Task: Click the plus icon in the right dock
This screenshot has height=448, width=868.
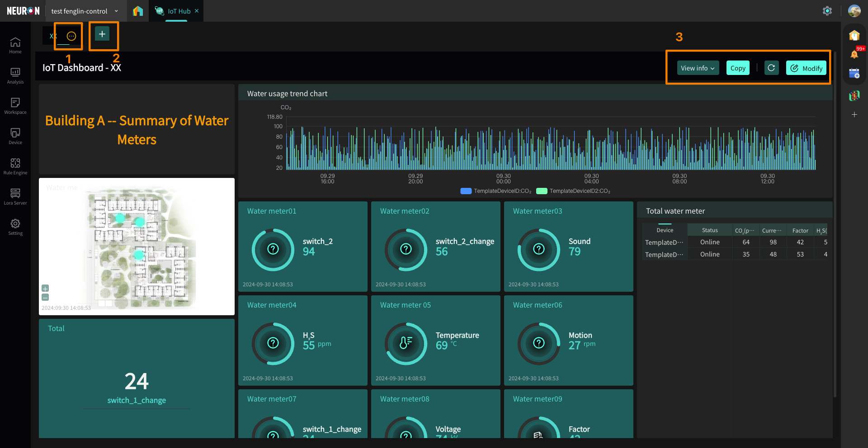Action: click(854, 115)
